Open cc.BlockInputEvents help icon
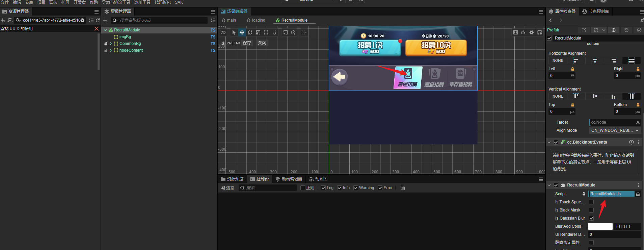 click(632, 142)
